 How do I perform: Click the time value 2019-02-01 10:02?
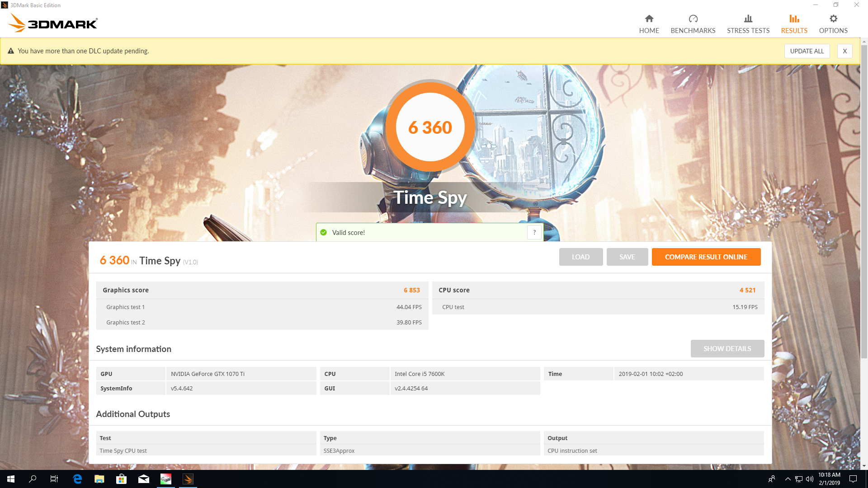(689, 374)
